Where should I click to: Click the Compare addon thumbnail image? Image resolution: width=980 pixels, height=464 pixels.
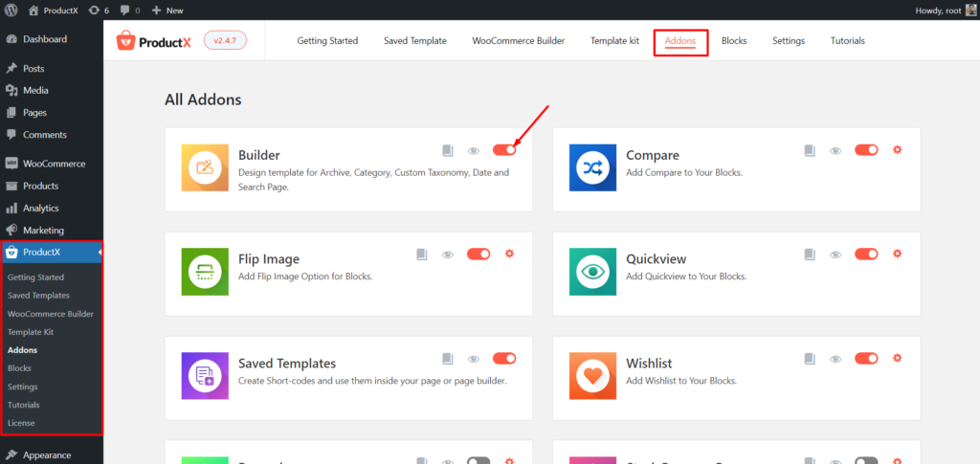pos(592,167)
